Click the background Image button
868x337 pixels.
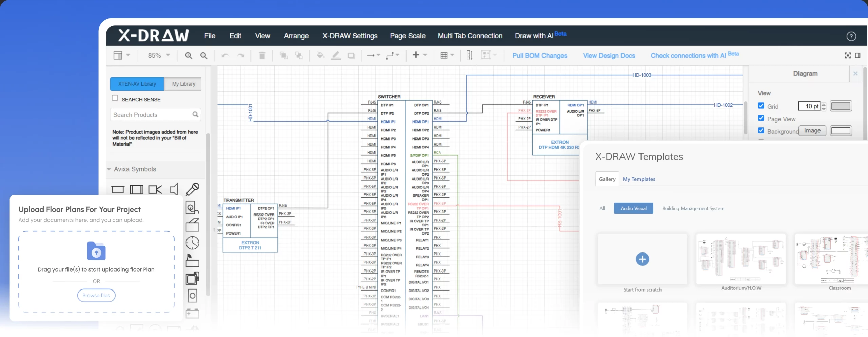[812, 131]
